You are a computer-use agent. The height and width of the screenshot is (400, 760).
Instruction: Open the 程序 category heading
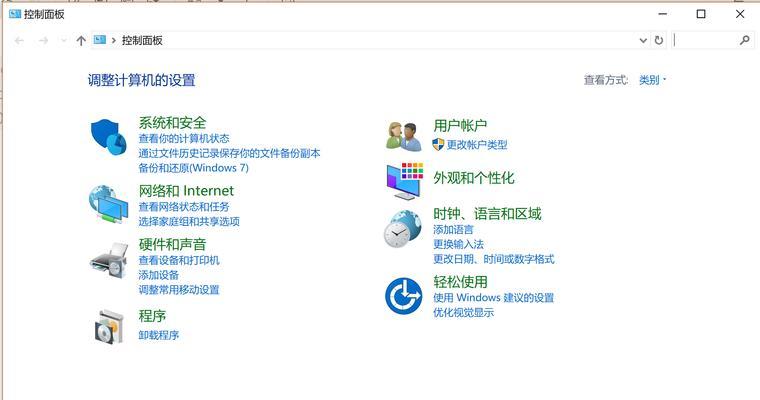[152, 316]
